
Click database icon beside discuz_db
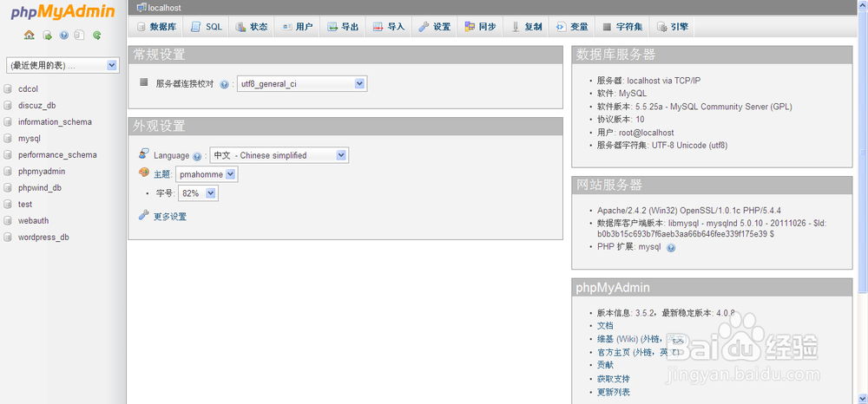(8, 106)
